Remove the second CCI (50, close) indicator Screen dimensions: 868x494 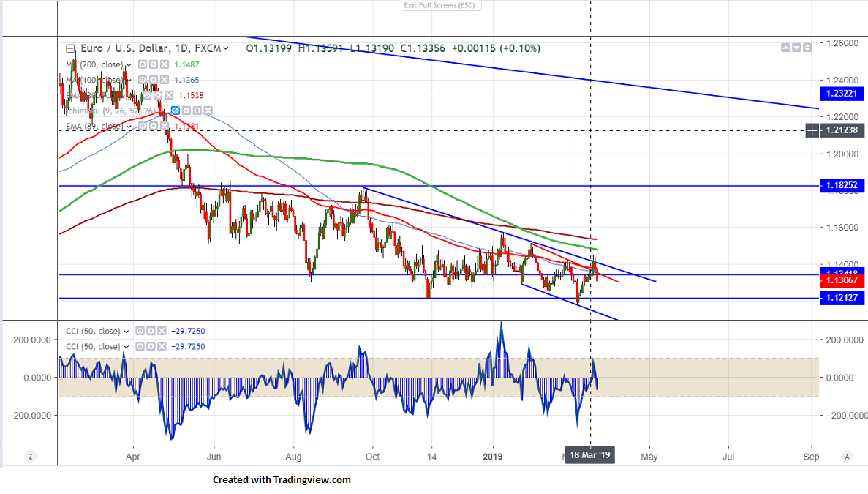pyautogui.click(x=162, y=347)
